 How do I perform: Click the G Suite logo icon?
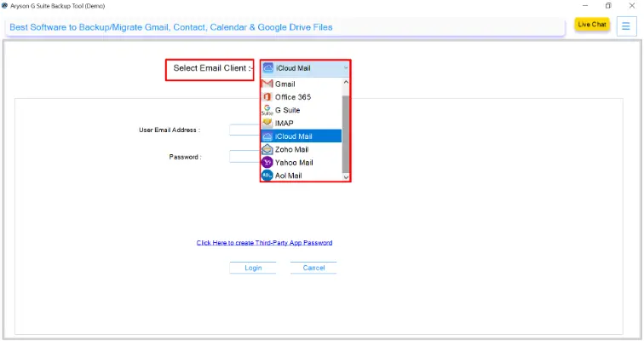click(267, 110)
